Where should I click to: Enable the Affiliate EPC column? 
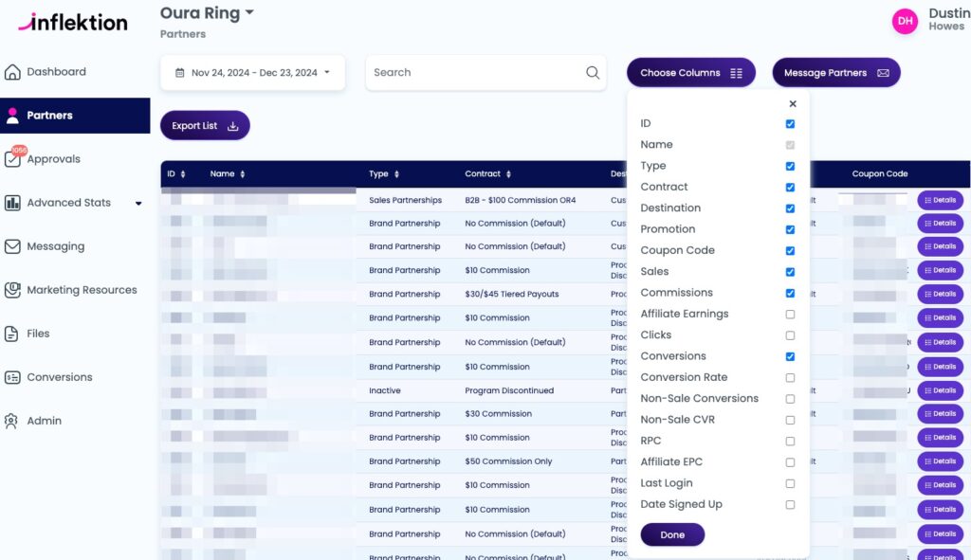coord(790,462)
